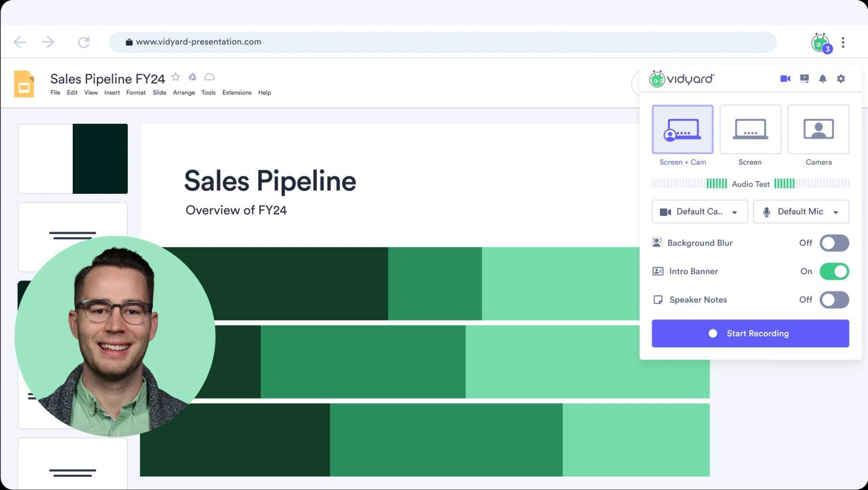
Task: Enable the Background Blur toggle
Action: [x=834, y=243]
